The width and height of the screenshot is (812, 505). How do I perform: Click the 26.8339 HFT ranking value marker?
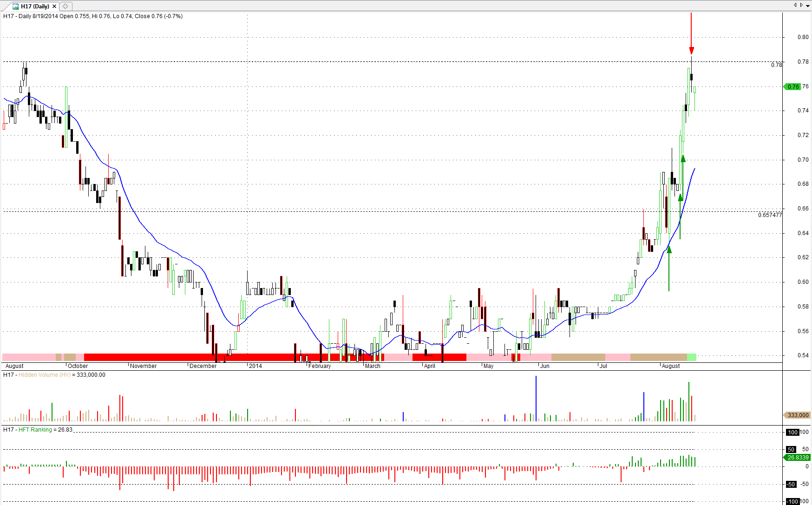click(797, 458)
